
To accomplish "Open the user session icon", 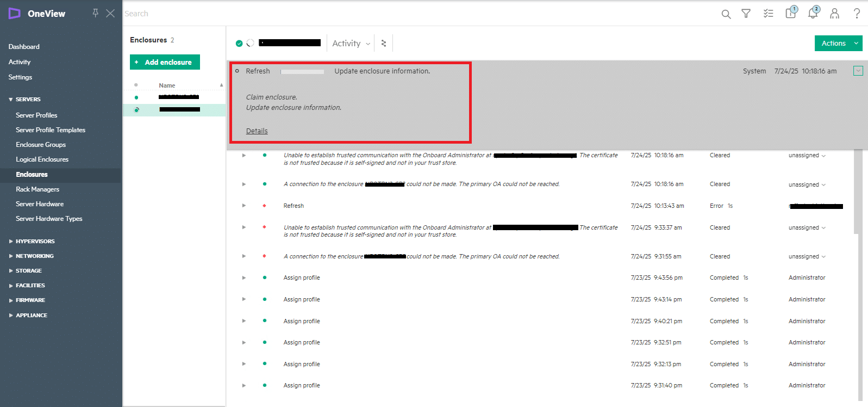I will tap(834, 14).
